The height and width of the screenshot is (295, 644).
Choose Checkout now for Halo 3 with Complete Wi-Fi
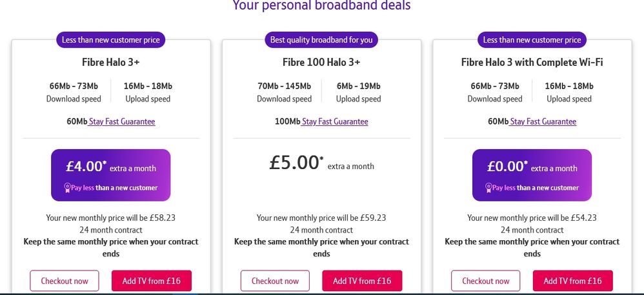(486, 281)
